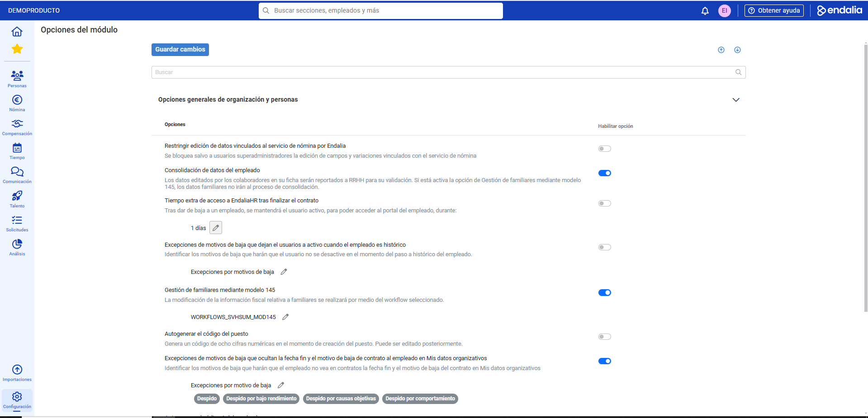Viewport: 868px width, 418px height.
Task: Click Autogenerar el código del puesto title
Action: pos(206,334)
